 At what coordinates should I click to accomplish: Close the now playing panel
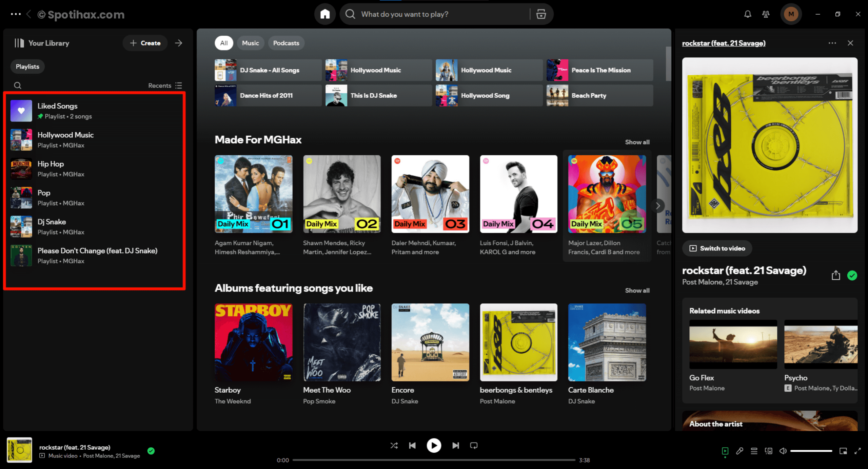coord(850,43)
